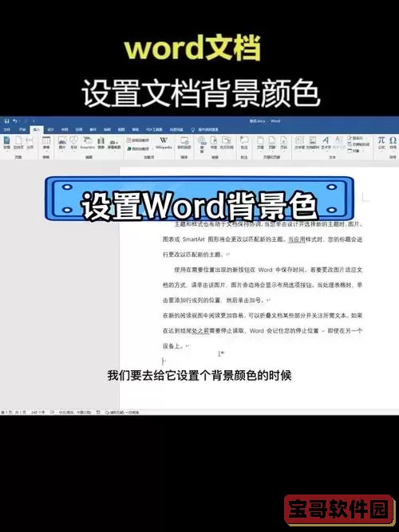Click the Tell Me search lightbulb box
The image size is (399, 532).
pos(205,129)
